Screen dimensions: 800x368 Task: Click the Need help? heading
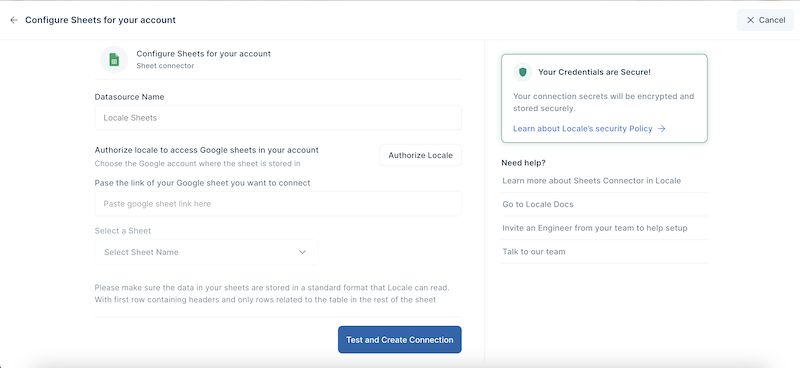point(523,163)
